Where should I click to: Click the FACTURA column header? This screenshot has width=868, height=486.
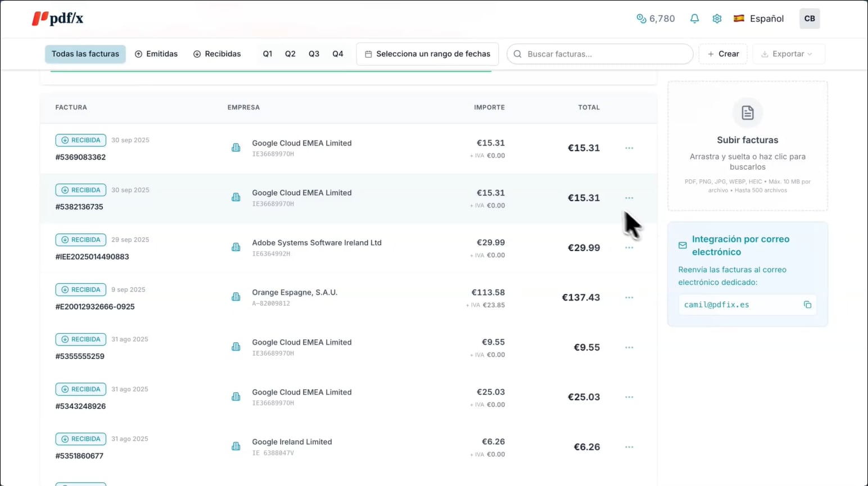[71, 107]
